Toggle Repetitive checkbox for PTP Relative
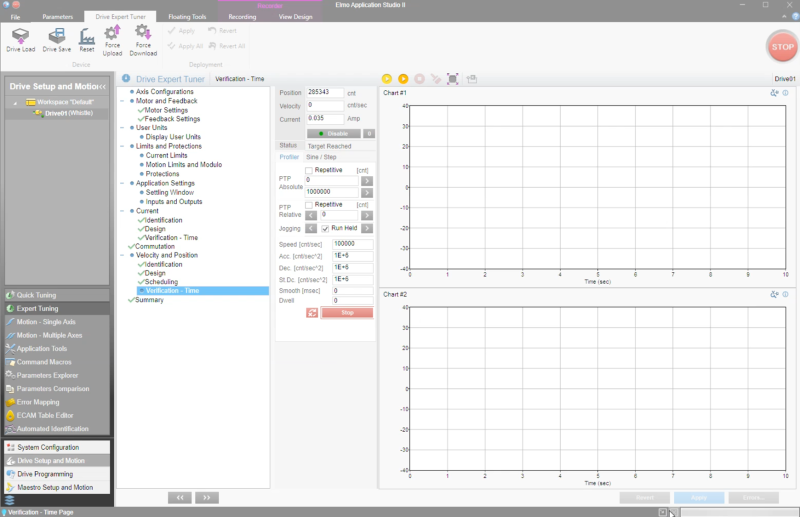The width and height of the screenshot is (800, 517). (309, 205)
